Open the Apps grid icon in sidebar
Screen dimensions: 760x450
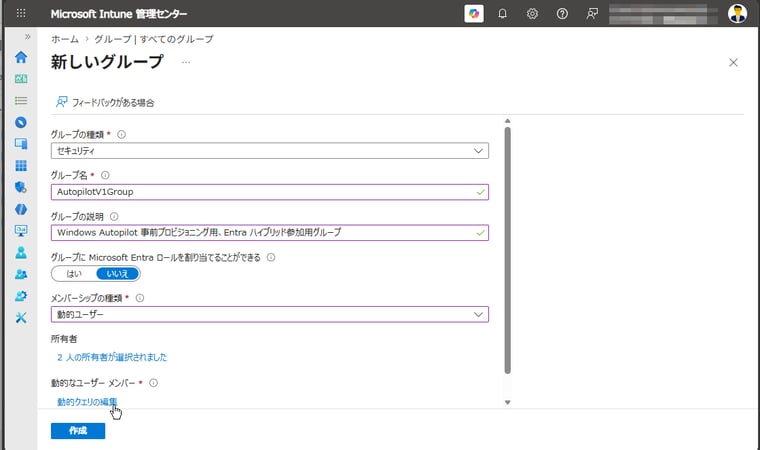[x=21, y=166]
